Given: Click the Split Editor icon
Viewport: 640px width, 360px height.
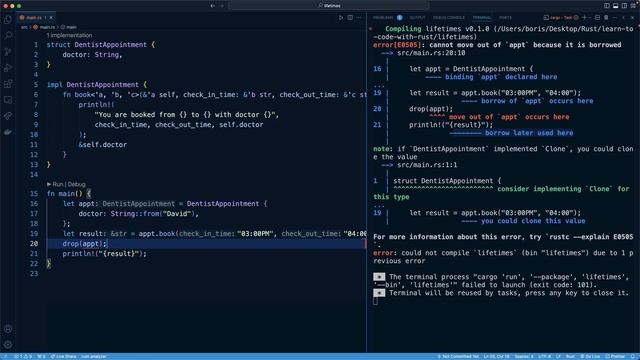Looking at the screenshot, I should (350, 18).
